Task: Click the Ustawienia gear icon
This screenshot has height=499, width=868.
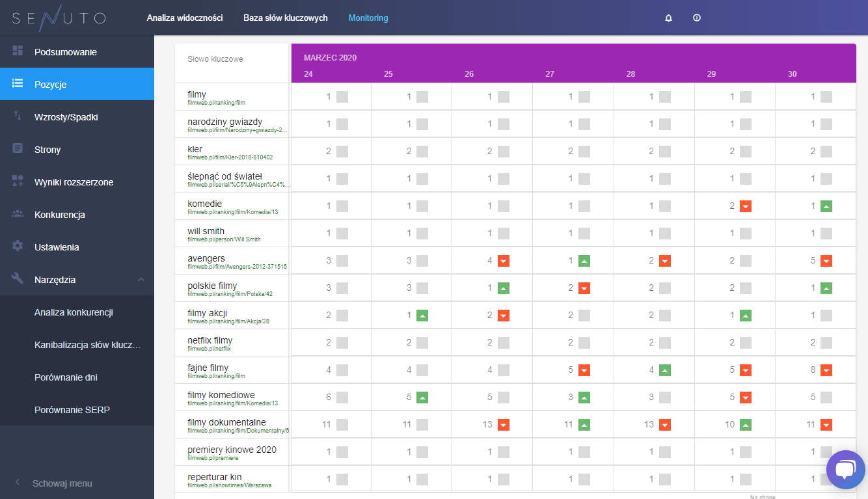Action: [x=18, y=247]
